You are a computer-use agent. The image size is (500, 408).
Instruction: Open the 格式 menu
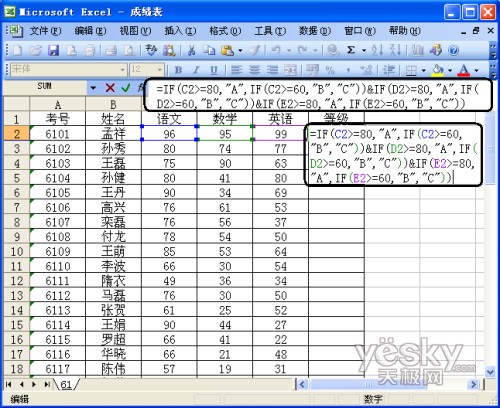point(225,31)
